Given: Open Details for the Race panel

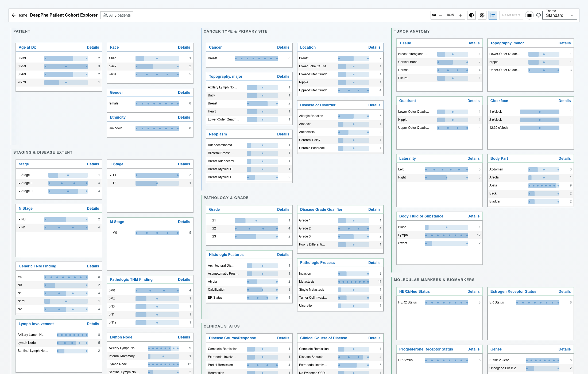Looking at the screenshot, I should [x=184, y=47].
